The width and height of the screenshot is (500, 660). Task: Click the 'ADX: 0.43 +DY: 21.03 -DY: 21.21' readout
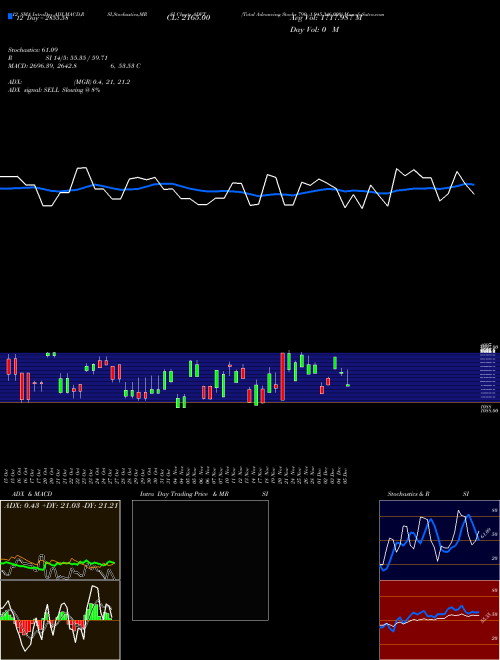[61, 505]
